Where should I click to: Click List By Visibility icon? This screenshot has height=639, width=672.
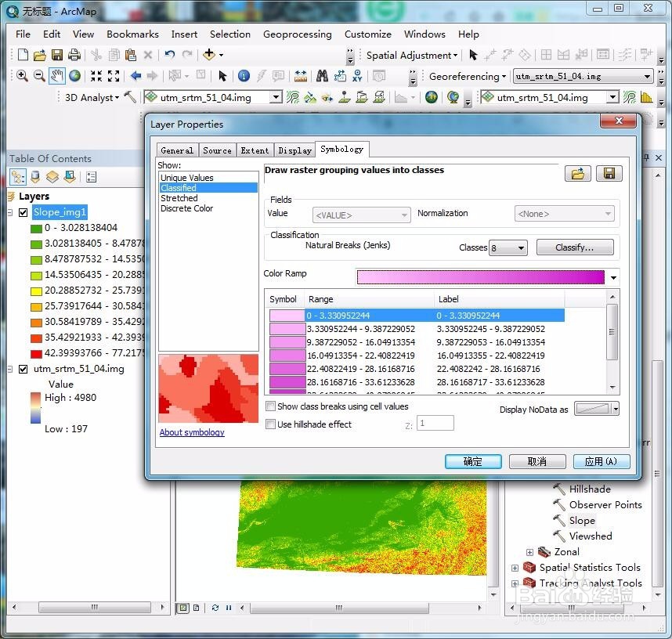52,176
